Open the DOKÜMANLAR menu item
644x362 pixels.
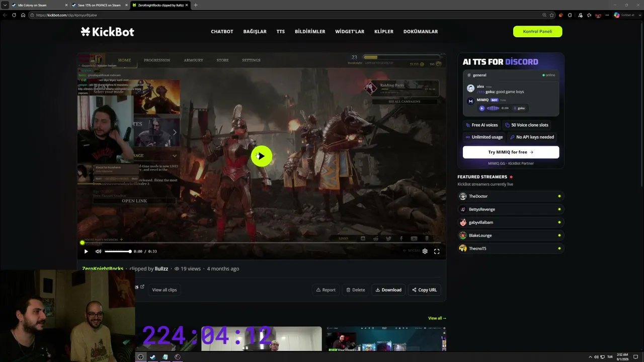pyautogui.click(x=421, y=31)
